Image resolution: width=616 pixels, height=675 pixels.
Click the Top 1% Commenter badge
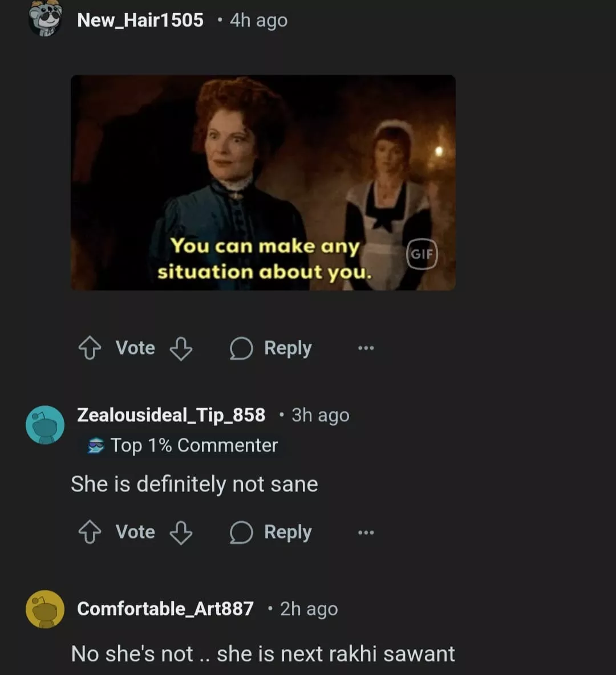click(183, 445)
